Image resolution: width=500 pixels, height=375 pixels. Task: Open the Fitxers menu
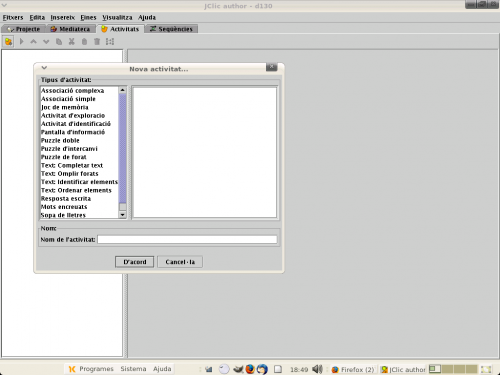tap(13, 17)
